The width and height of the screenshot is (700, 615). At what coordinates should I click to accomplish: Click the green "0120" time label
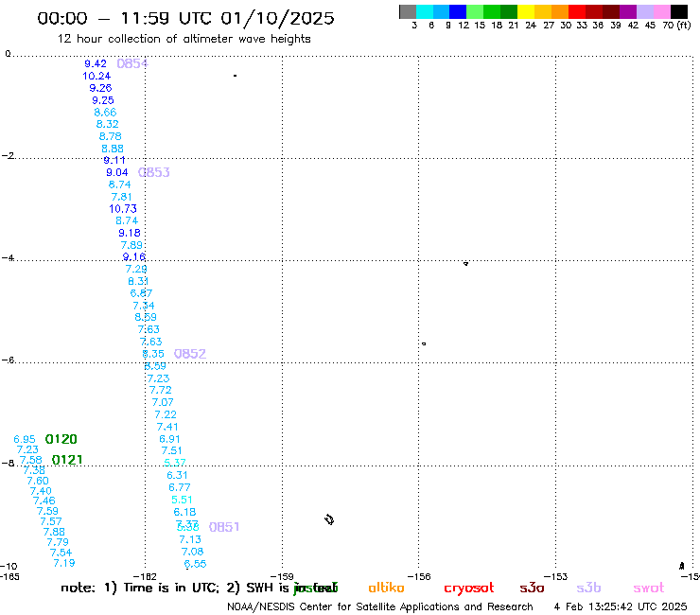(x=61, y=439)
